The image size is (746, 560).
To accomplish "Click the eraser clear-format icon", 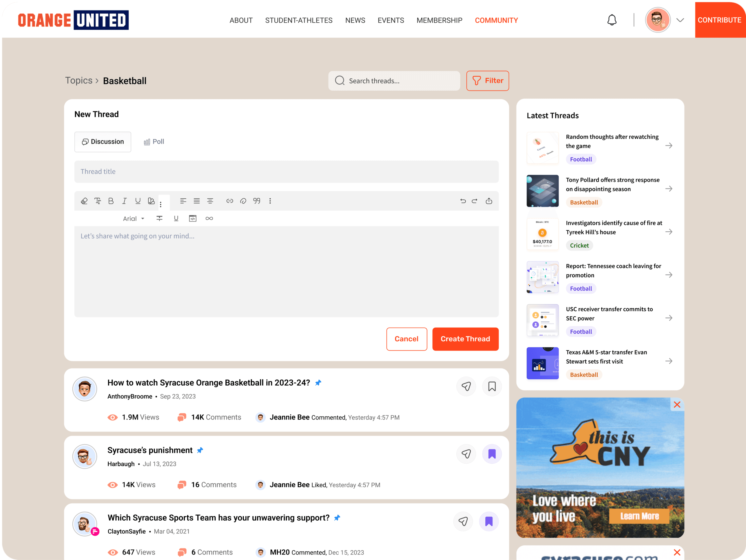I will coord(84,201).
